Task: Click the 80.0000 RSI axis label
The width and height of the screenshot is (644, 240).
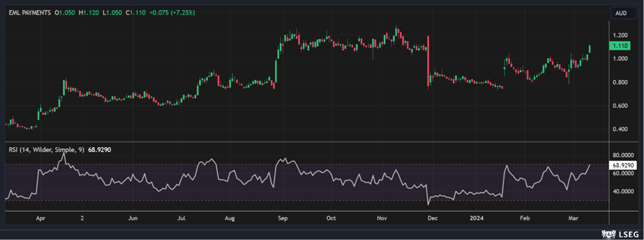Action: (624, 156)
